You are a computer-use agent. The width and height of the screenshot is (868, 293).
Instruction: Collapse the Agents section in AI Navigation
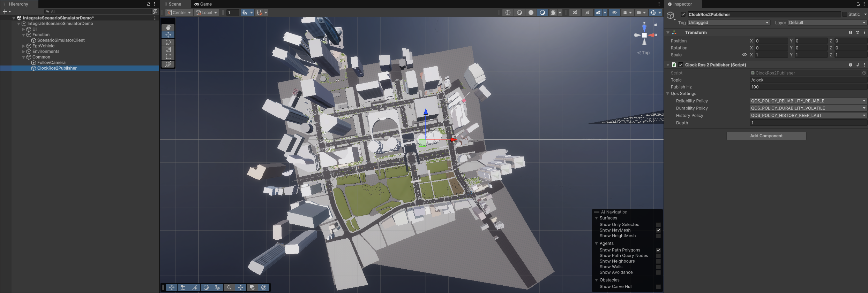coord(597,244)
